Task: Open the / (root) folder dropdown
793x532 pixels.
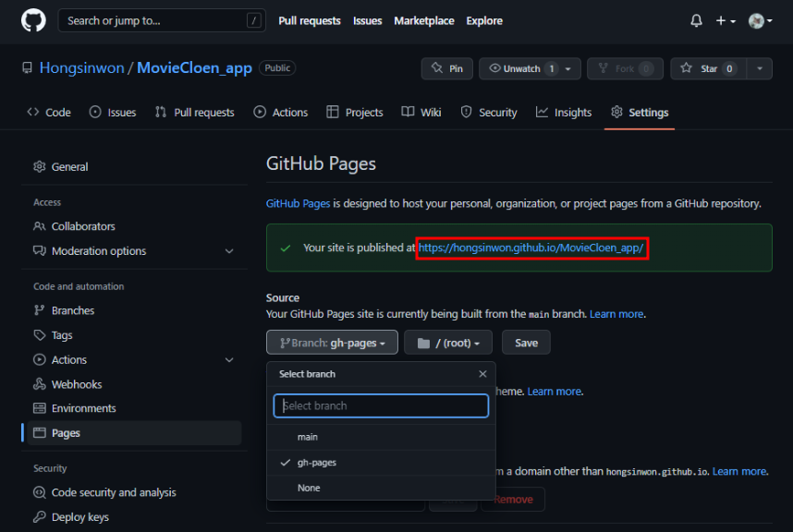Action: [x=448, y=343]
